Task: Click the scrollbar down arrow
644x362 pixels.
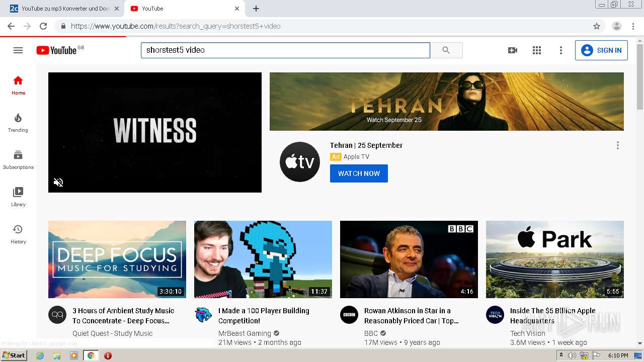Action: (640, 343)
